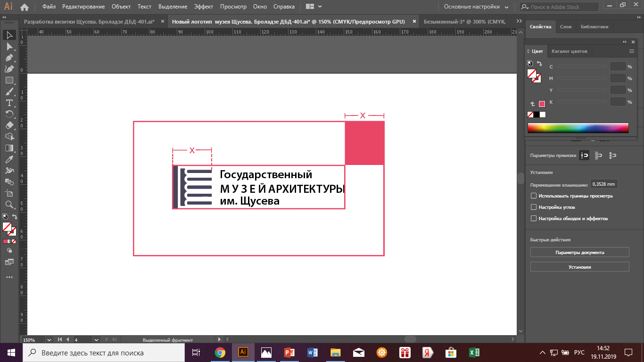Select the Rectangle tool
Screen dimensions: 644x362
[9, 81]
